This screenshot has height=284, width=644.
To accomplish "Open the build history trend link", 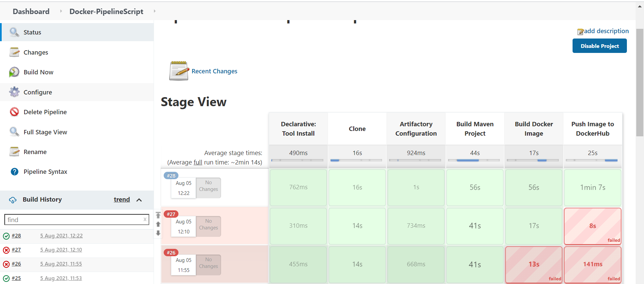I will [x=122, y=200].
